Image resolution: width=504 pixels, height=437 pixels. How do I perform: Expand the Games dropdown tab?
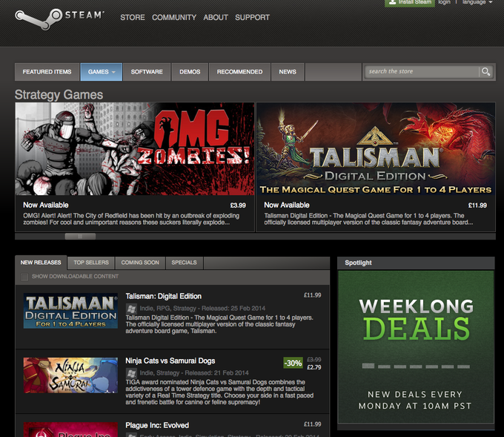(102, 72)
